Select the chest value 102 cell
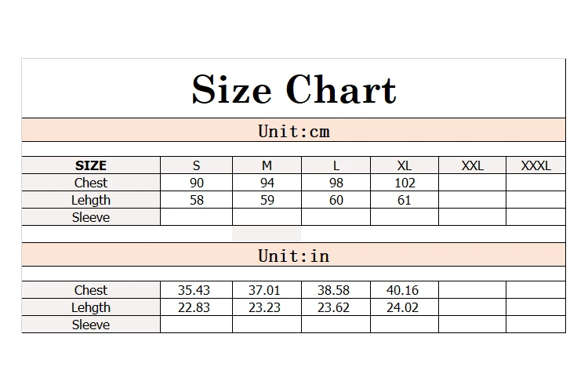 pos(405,183)
